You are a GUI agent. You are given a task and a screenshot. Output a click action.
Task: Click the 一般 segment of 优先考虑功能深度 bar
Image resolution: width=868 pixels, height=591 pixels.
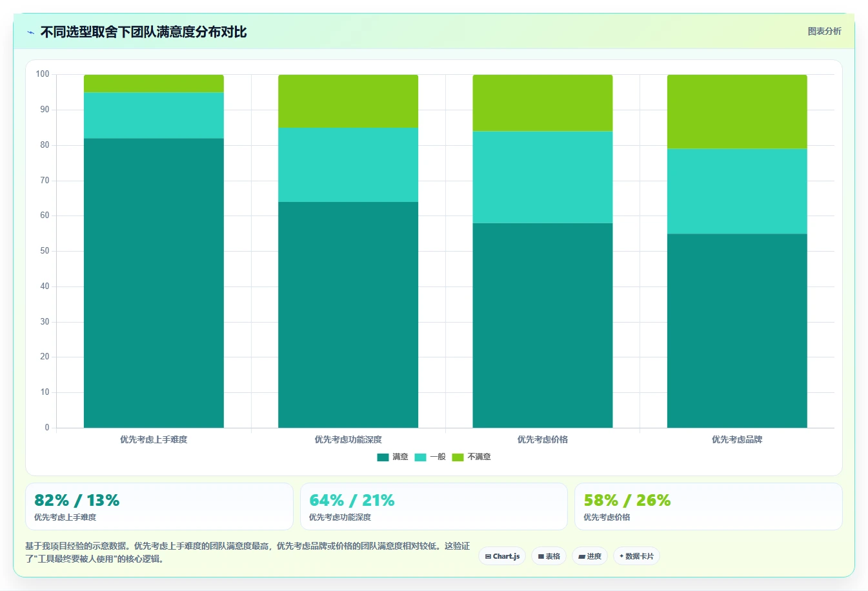[x=348, y=165]
